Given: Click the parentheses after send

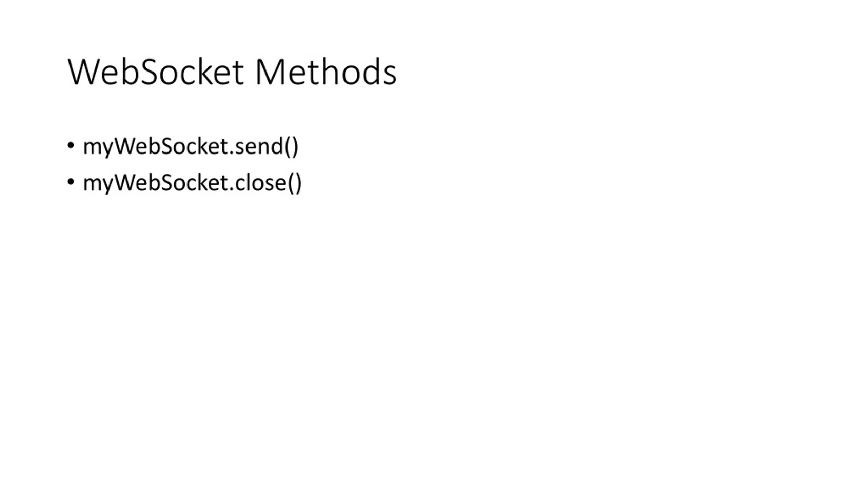Looking at the screenshot, I should [291, 146].
